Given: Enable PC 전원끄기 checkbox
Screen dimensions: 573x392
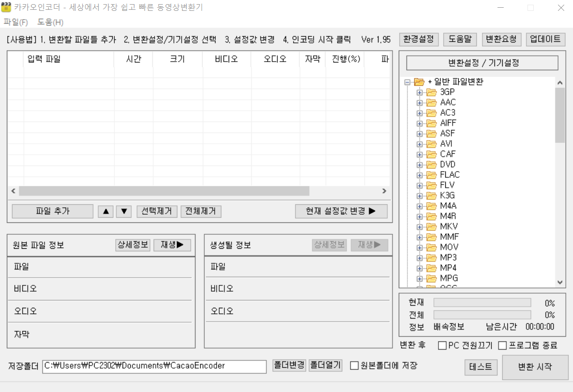Looking at the screenshot, I should [442, 345].
